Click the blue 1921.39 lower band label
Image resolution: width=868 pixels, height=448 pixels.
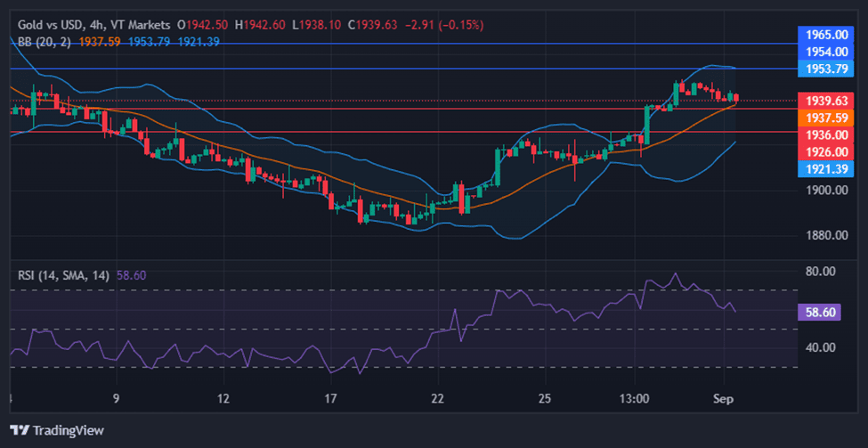[x=825, y=168]
